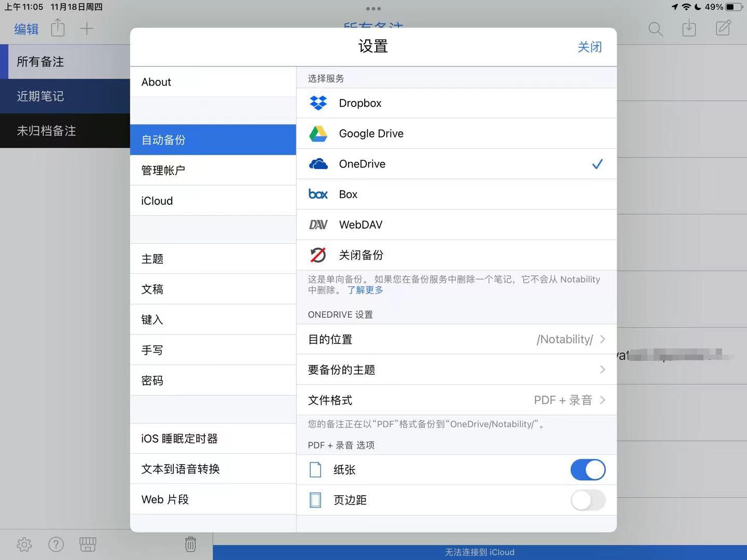
Task: Select the Dropbox backup service icon
Action: tap(318, 103)
